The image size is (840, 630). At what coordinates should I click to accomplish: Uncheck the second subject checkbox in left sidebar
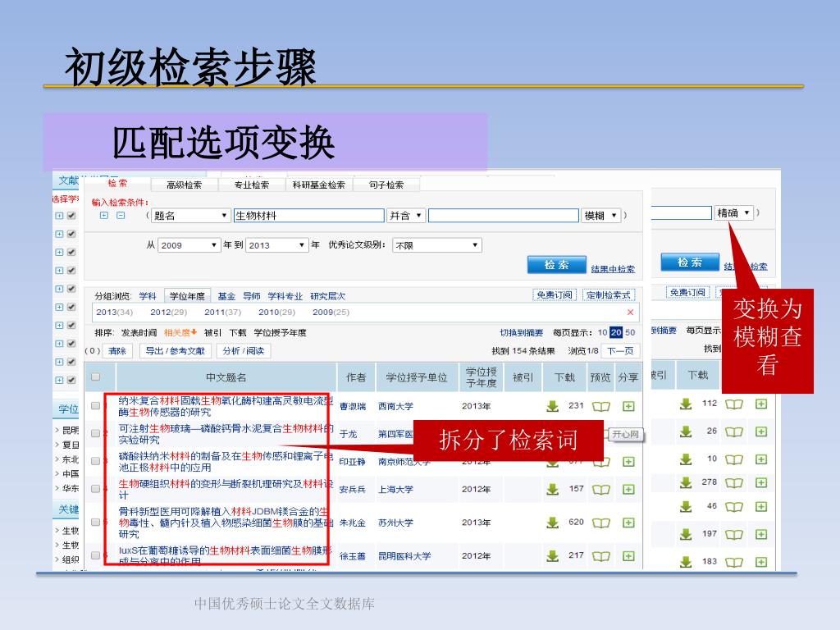[71, 234]
